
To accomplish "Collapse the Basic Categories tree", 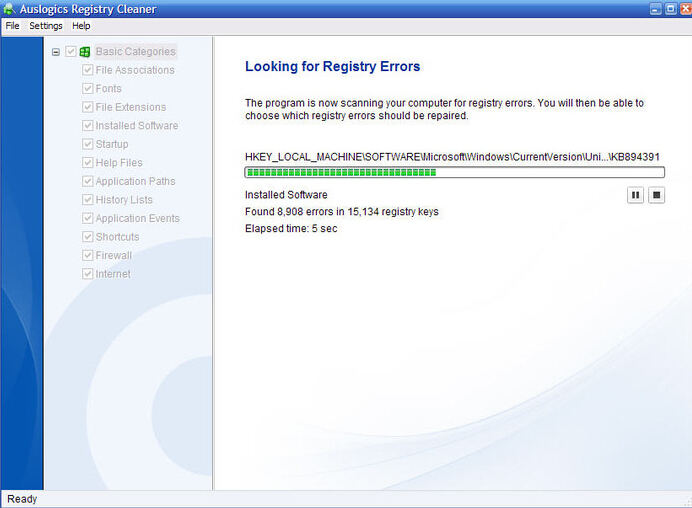I will coord(56,52).
